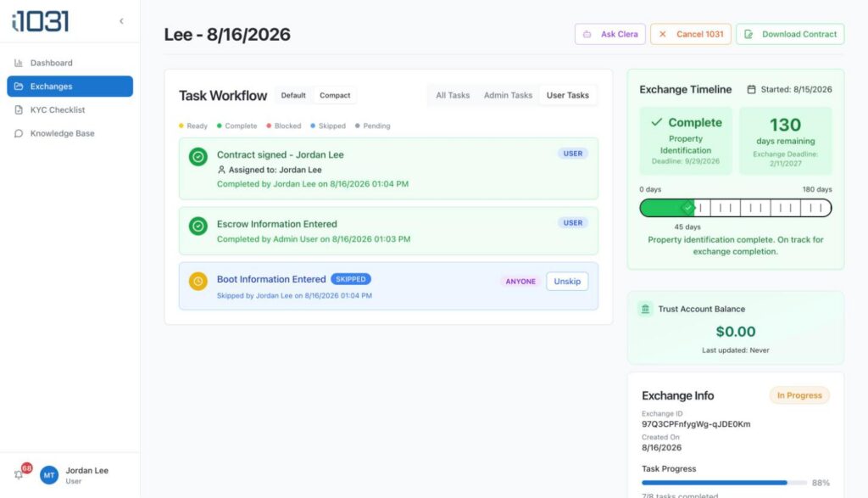Click the Cancel 1031 button
868x498 pixels.
tap(690, 34)
